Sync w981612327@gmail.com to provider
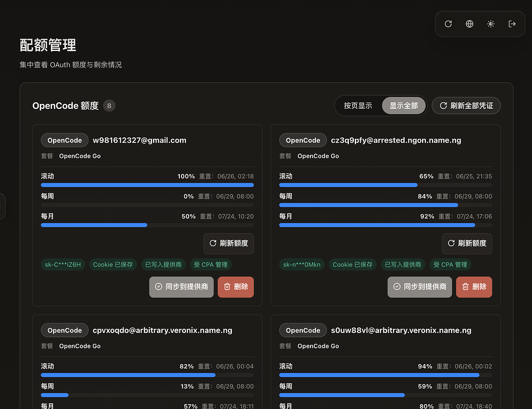Viewport: 532px width, 409px height. coord(182,287)
